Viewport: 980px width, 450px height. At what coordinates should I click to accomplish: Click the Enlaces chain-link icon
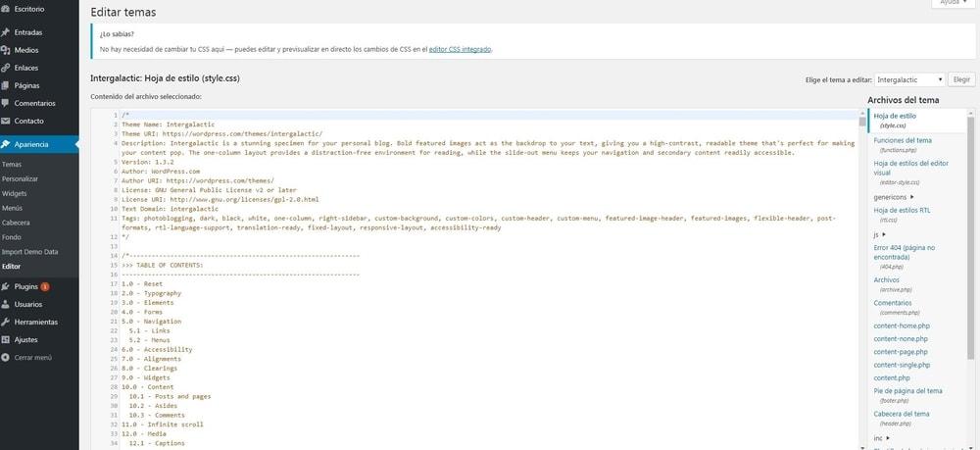click(6, 68)
